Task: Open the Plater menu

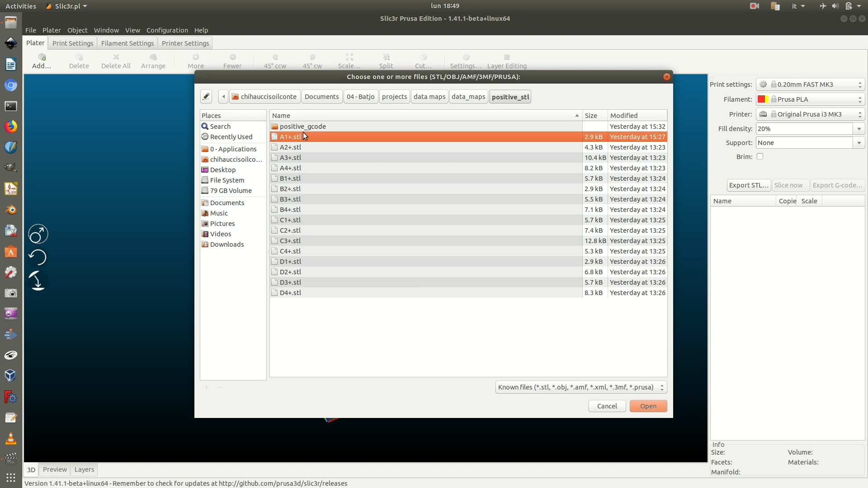Action: (52, 30)
